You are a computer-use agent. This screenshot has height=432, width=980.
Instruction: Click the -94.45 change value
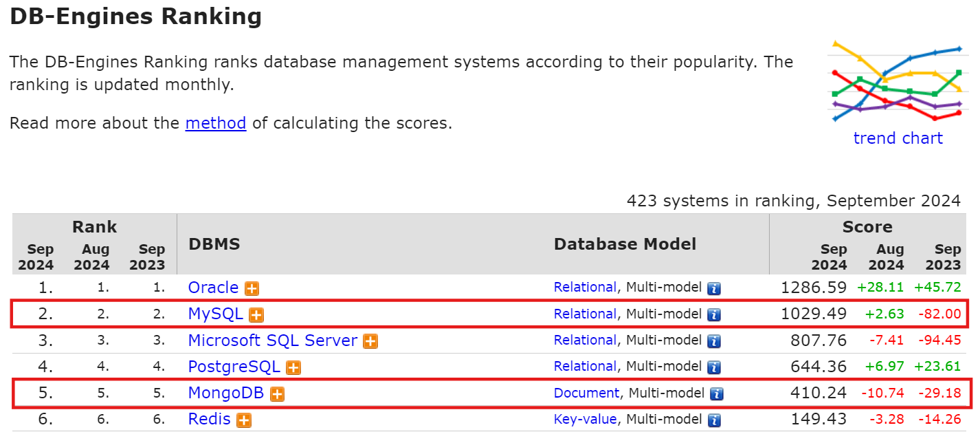point(939,340)
